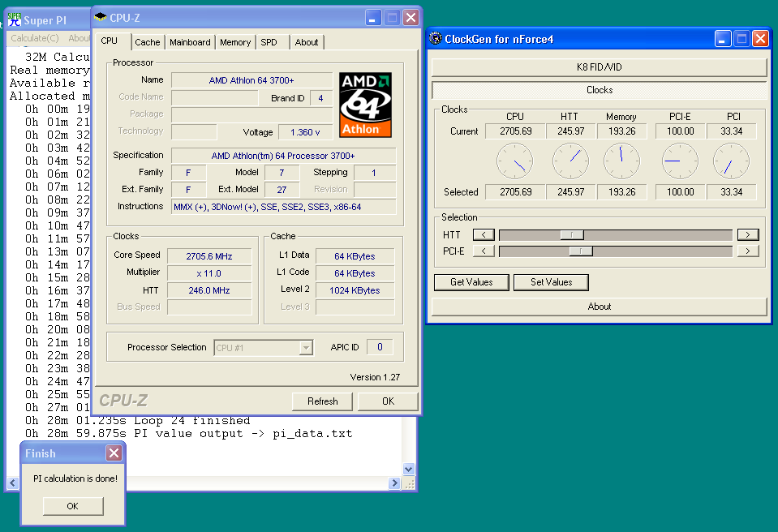Click OK in the Finish dialog
The width and height of the screenshot is (778, 532).
73,506
